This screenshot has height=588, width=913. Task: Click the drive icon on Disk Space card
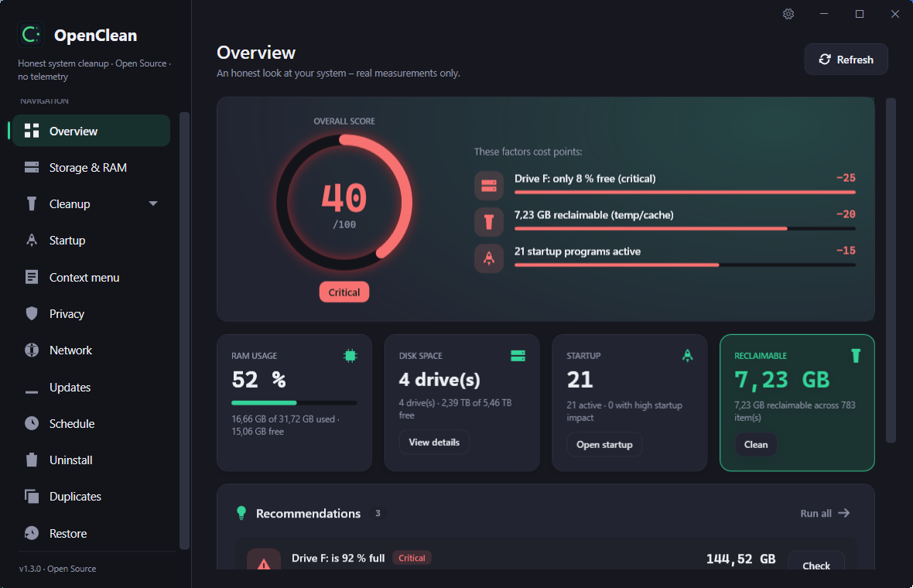coord(518,356)
